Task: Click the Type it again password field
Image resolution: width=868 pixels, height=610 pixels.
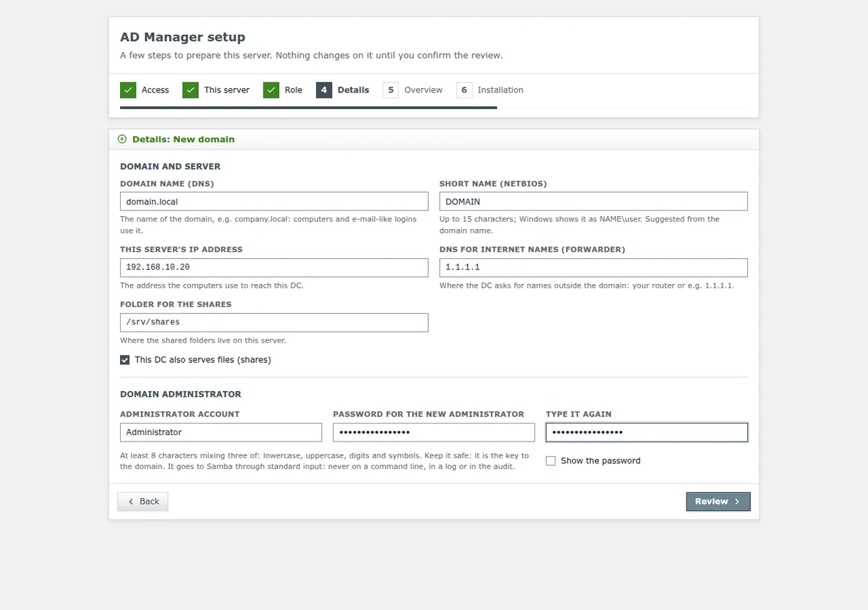Action: click(647, 432)
